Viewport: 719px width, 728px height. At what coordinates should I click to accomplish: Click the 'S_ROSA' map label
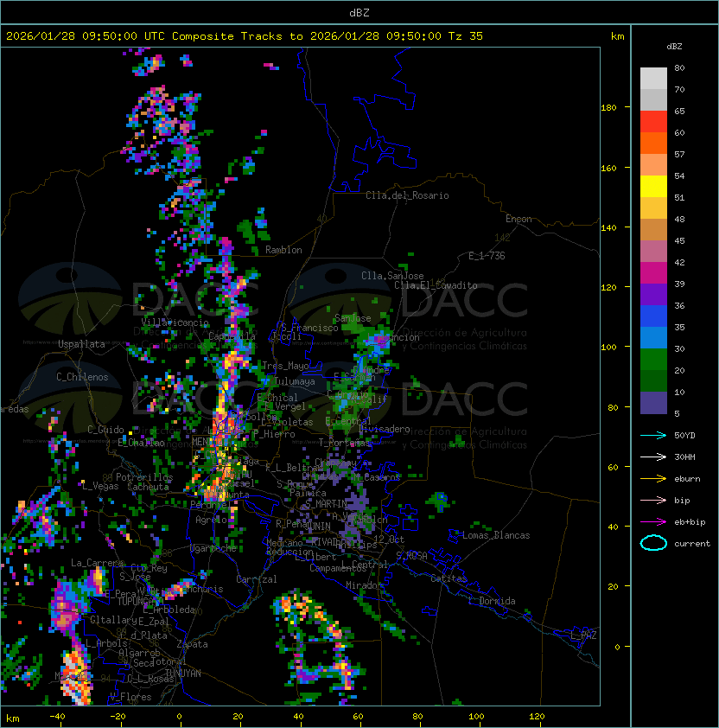pyautogui.click(x=411, y=556)
